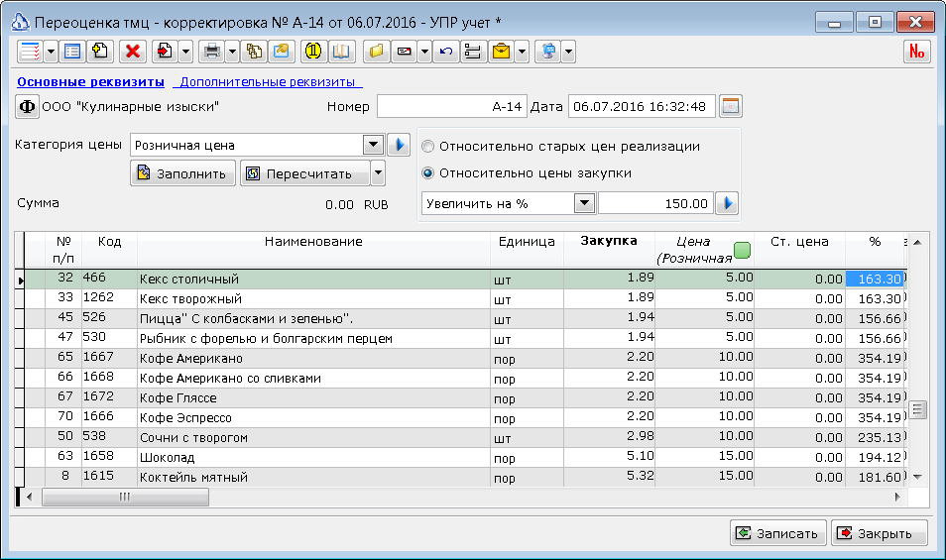Click the Дата input field
Screen dimensions: 946x560
point(642,107)
